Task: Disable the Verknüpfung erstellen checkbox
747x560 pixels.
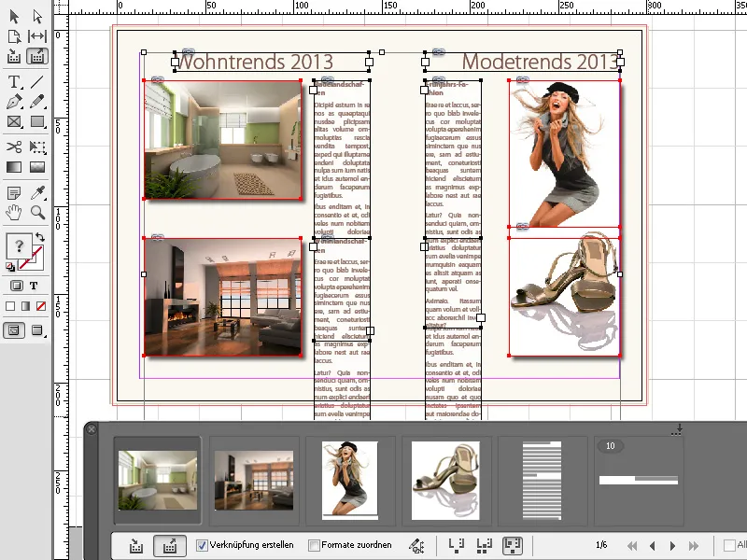Action: [x=203, y=545]
